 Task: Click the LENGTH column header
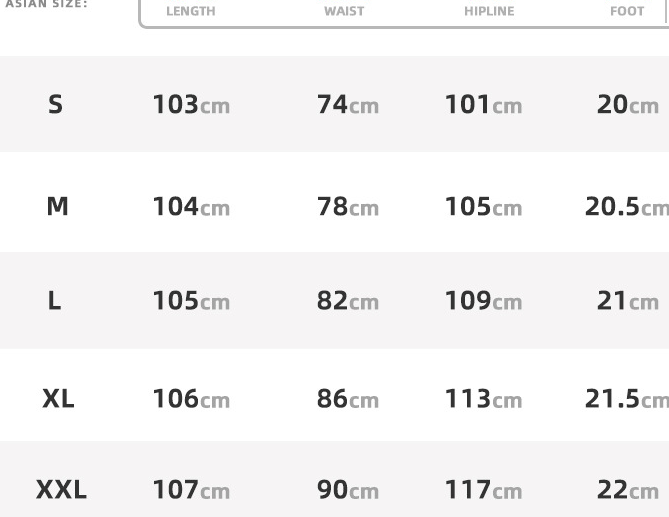(x=190, y=12)
